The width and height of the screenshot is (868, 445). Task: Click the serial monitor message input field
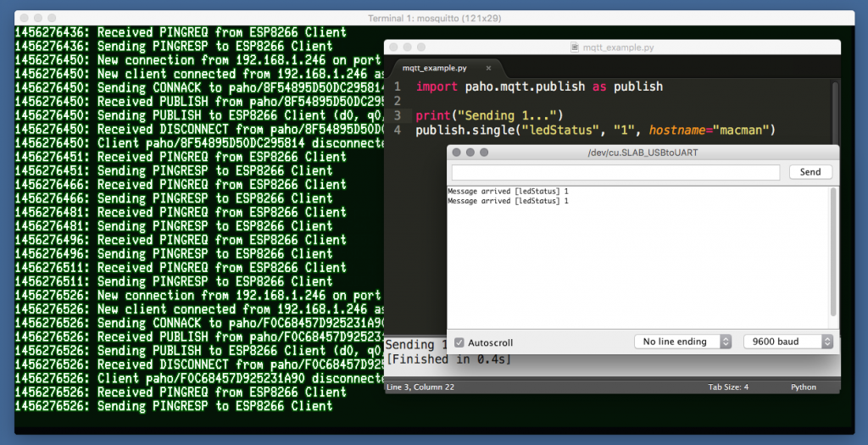[615, 172]
